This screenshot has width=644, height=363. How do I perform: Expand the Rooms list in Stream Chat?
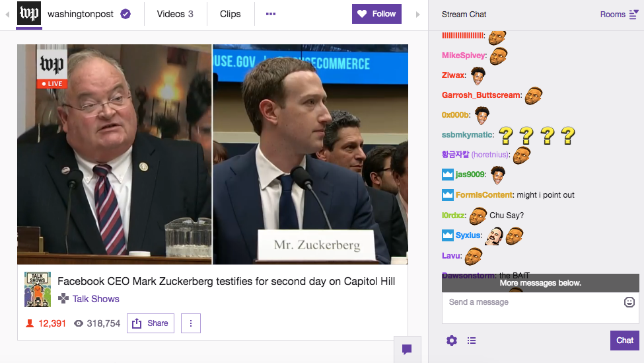click(620, 15)
